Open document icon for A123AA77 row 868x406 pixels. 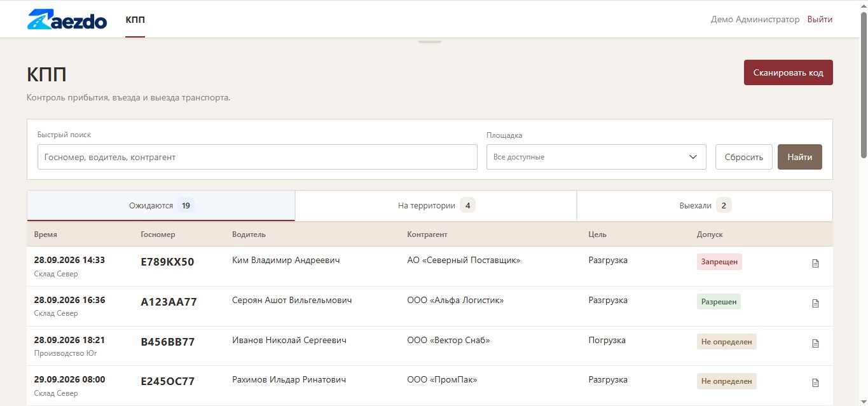click(816, 303)
